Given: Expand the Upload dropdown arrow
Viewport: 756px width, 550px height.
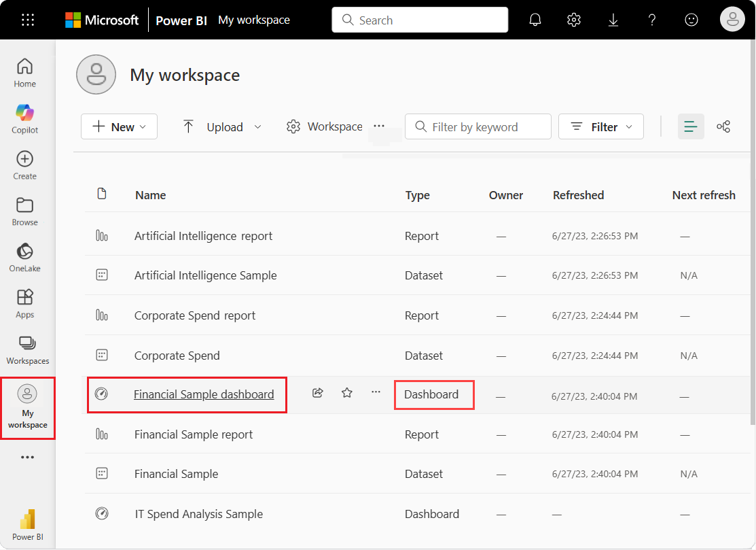Looking at the screenshot, I should point(257,126).
